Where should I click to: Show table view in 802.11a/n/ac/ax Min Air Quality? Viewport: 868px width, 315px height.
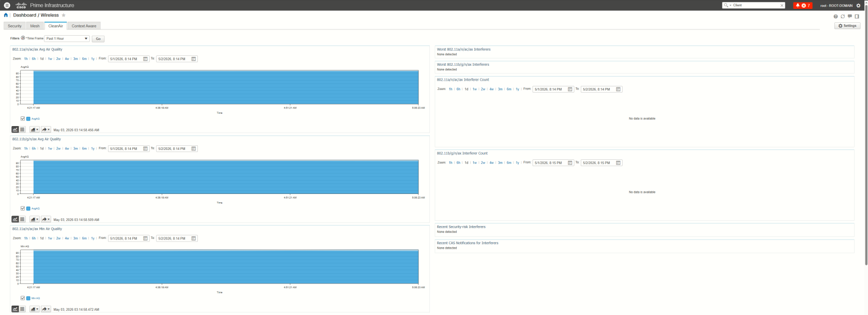pos(22,309)
